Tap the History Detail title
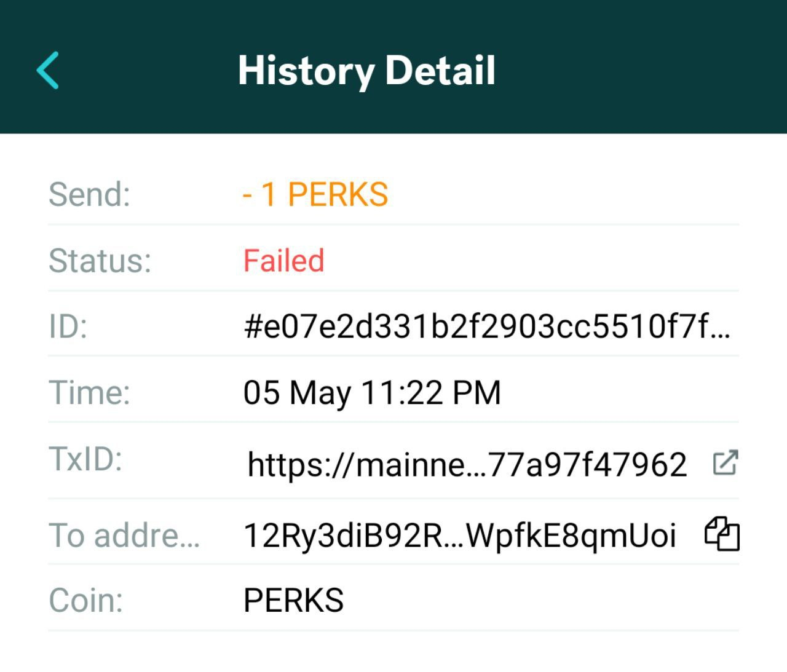Screen dimensions: 787x672 pyautogui.click(x=366, y=71)
